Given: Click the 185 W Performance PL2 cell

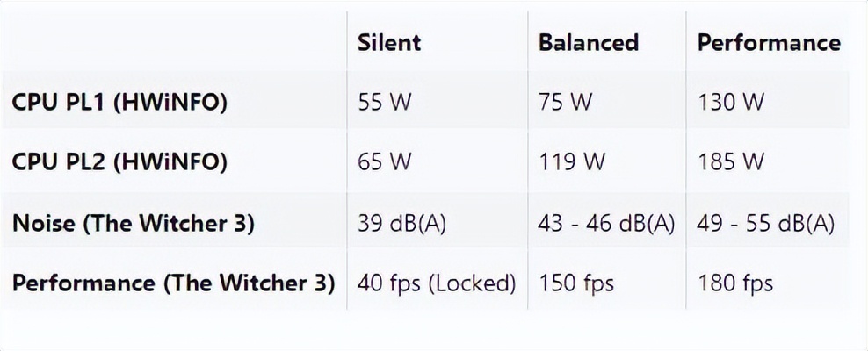Looking at the screenshot, I should [730, 162].
